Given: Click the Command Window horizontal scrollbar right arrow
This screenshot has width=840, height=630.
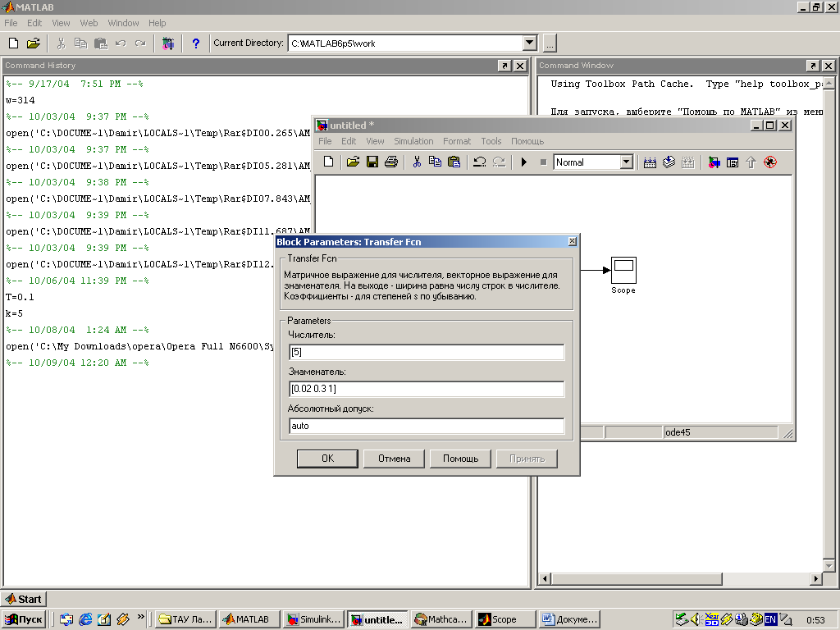Looking at the screenshot, I should [815, 579].
